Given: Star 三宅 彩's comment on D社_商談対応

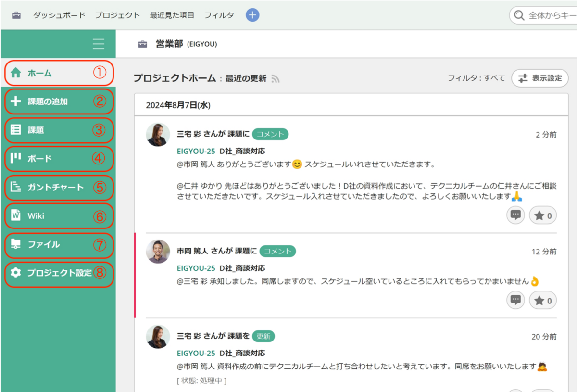Looking at the screenshot, I should (x=542, y=215).
